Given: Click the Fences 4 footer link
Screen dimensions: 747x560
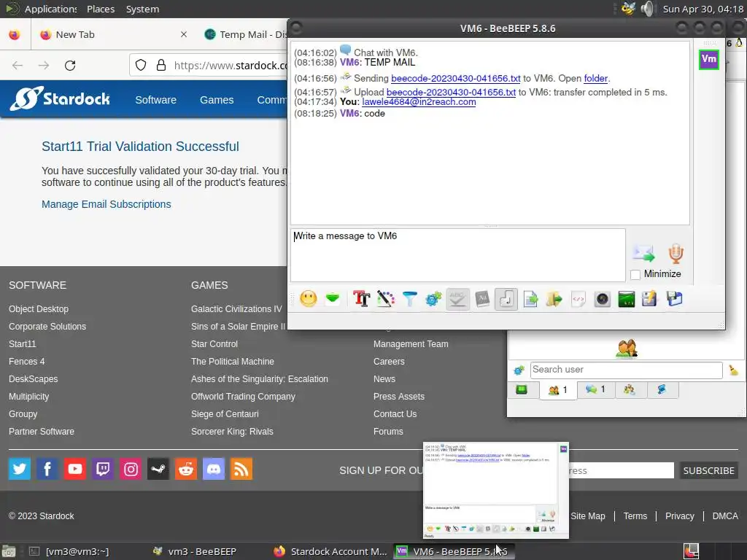Looking at the screenshot, I should point(27,362).
